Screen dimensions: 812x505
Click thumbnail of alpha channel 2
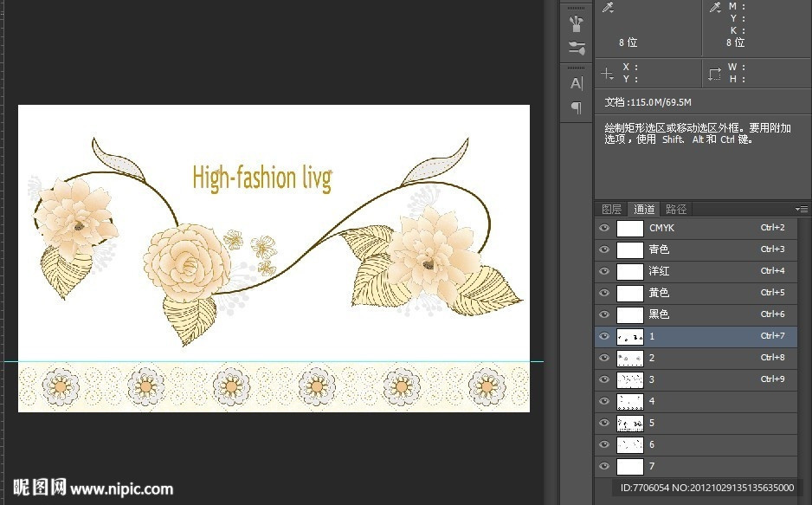tap(629, 359)
